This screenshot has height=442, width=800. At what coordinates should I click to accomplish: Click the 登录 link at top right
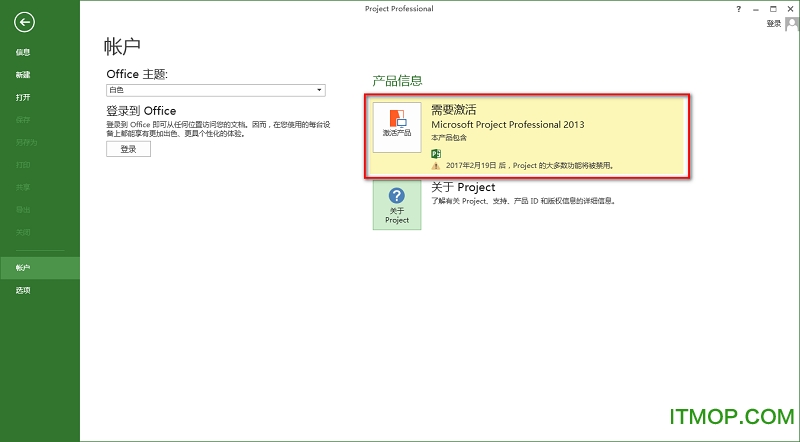click(773, 23)
